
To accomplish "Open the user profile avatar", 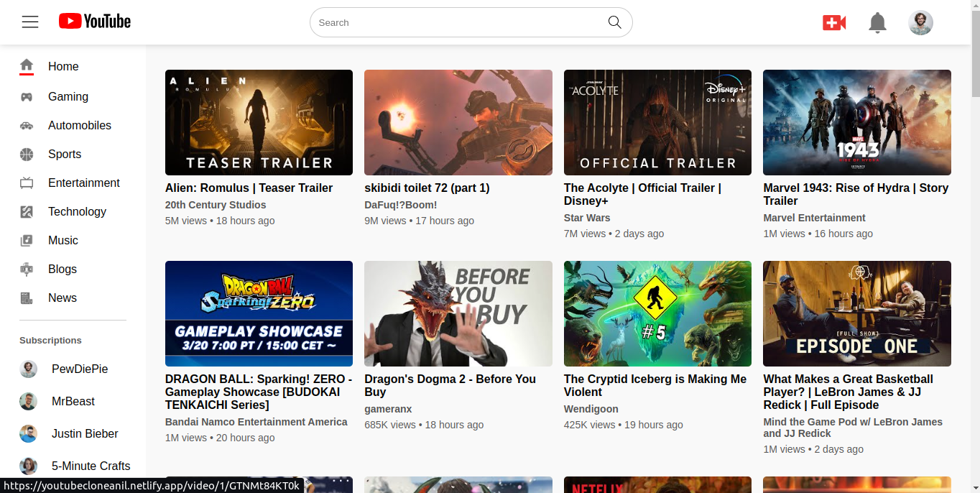I will coord(920,23).
